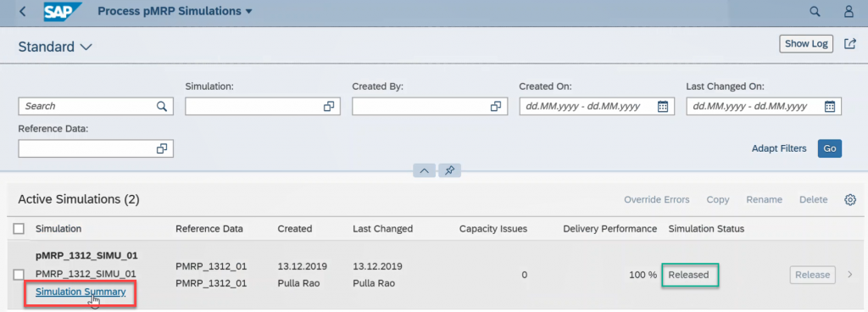
Task: Open table settings gear icon
Action: tap(850, 200)
